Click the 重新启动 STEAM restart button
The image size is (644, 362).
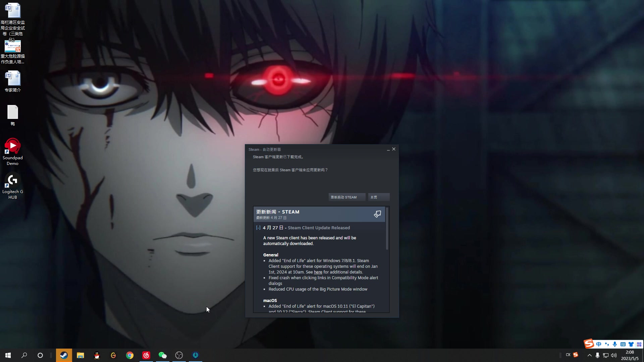(x=347, y=197)
